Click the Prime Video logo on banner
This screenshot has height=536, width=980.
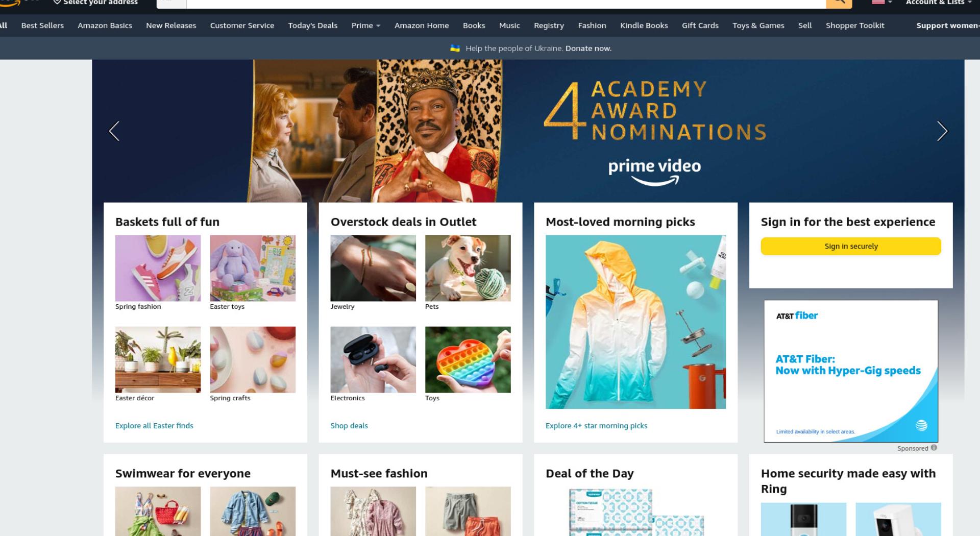pyautogui.click(x=654, y=173)
